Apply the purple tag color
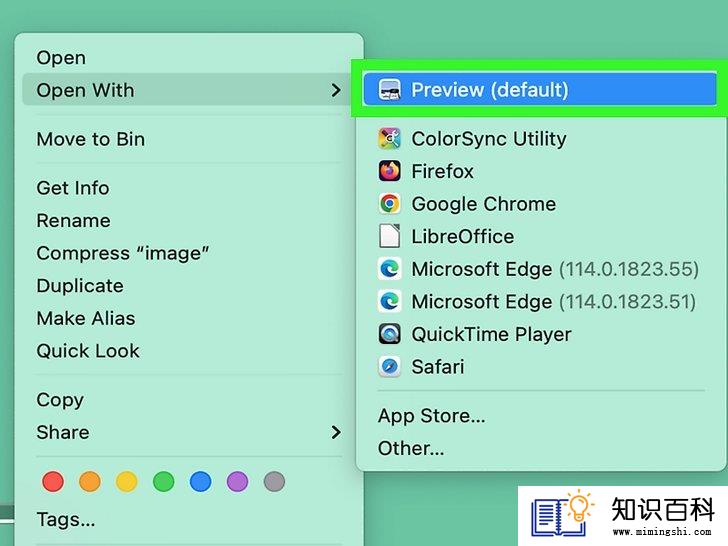The width and height of the screenshot is (728, 546). click(237, 481)
